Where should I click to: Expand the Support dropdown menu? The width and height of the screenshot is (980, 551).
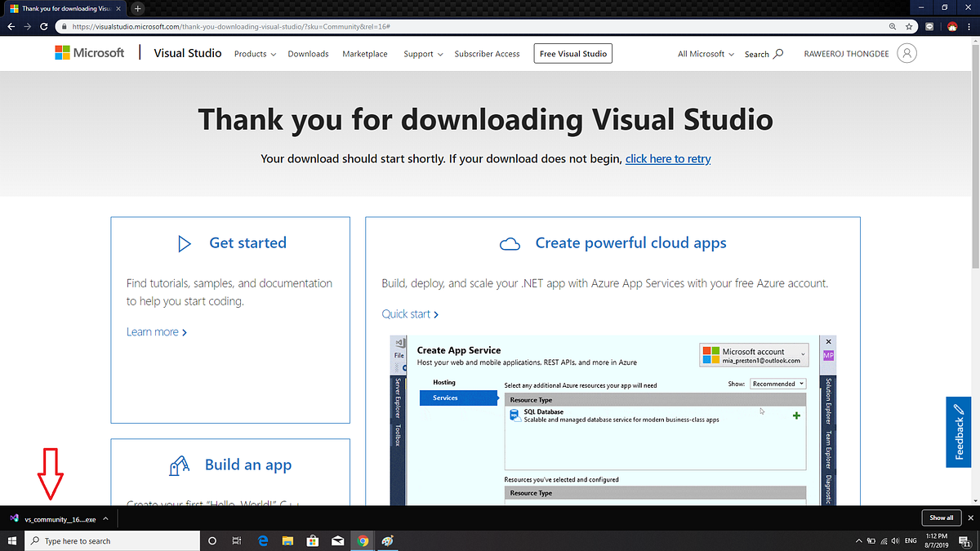423,54
